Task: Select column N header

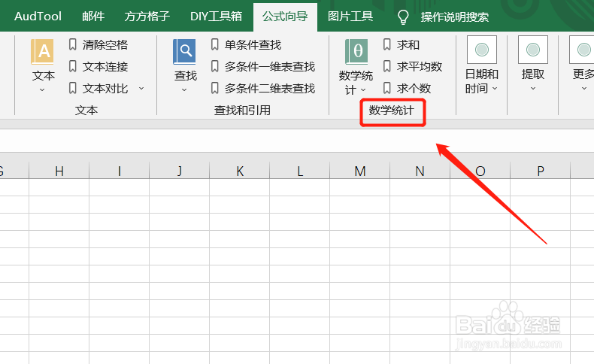Action: [x=420, y=171]
